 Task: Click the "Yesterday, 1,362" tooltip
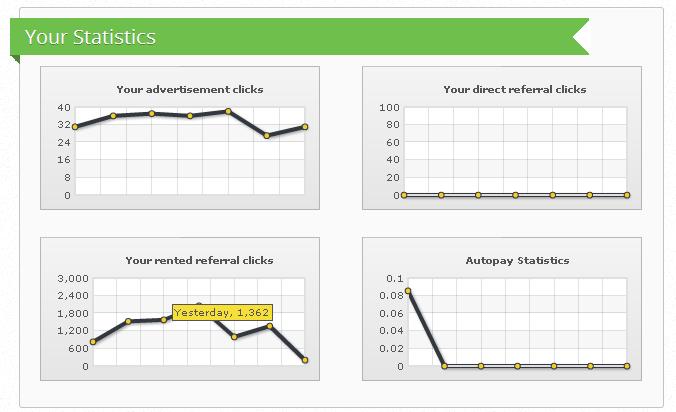coord(221,312)
